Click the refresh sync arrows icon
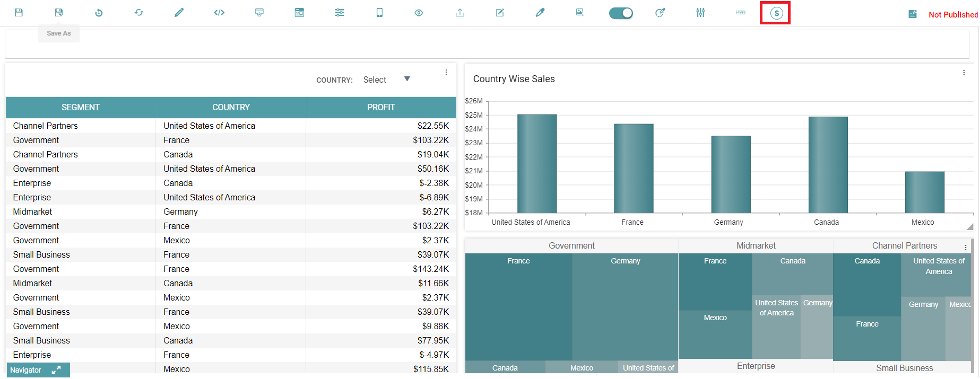The width and height of the screenshot is (980, 379). click(x=139, y=13)
